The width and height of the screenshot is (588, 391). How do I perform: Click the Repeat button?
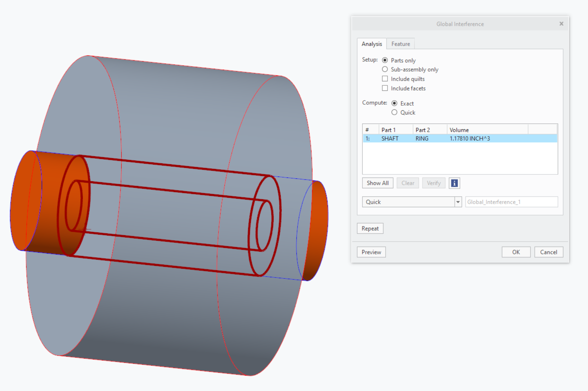[x=370, y=228]
